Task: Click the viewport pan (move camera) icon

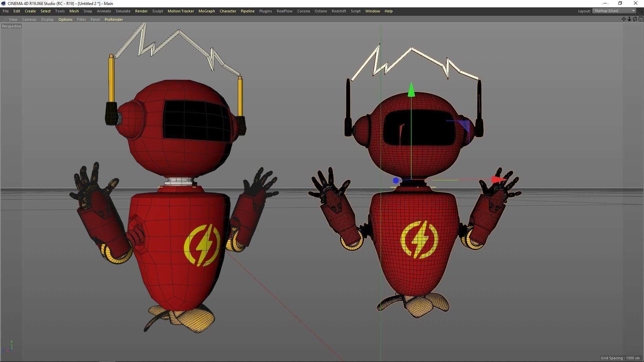Action: [x=624, y=19]
